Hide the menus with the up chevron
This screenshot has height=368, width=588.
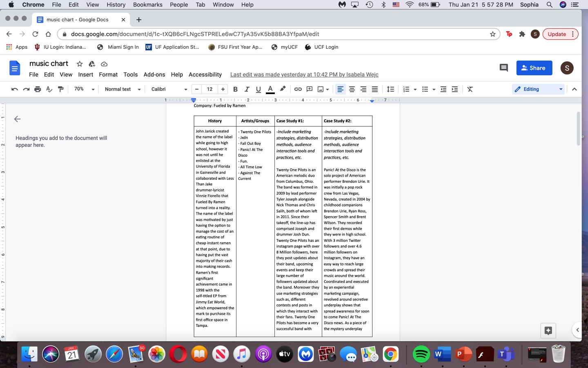coord(574,89)
